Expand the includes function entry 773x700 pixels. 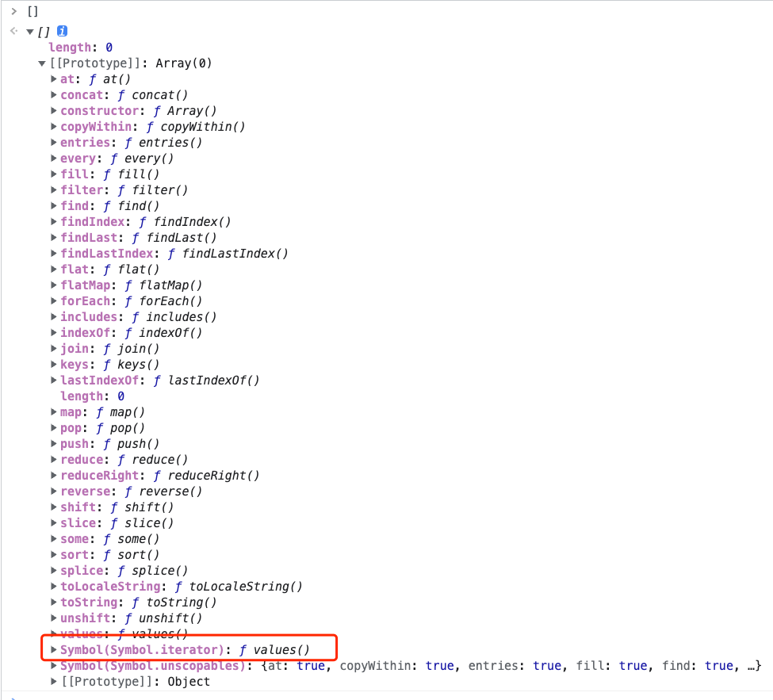tap(54, 316)
